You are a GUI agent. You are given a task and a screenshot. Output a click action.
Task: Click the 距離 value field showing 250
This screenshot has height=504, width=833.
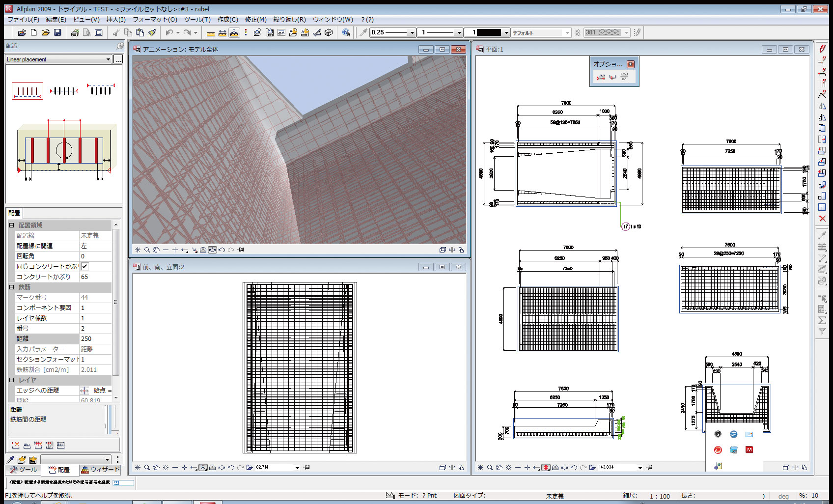pyautogui.click(x=95, y=338)
